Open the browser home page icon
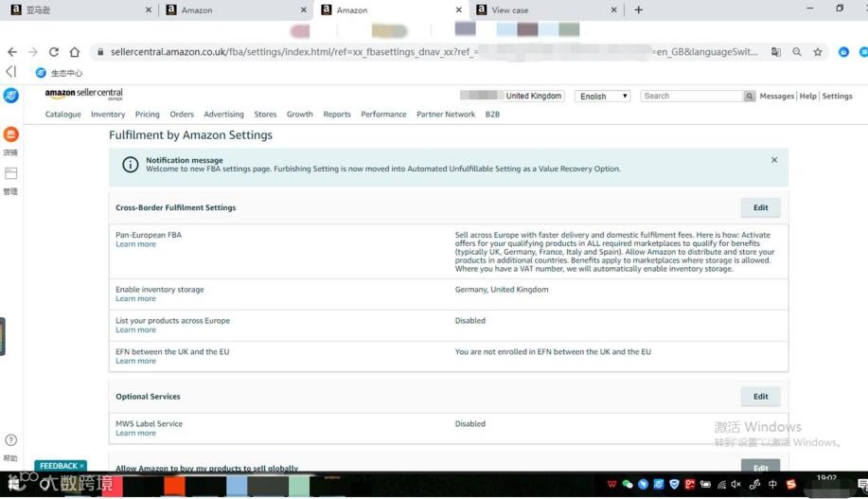Screen dimensions: 868x499 [x=74, y=51]
